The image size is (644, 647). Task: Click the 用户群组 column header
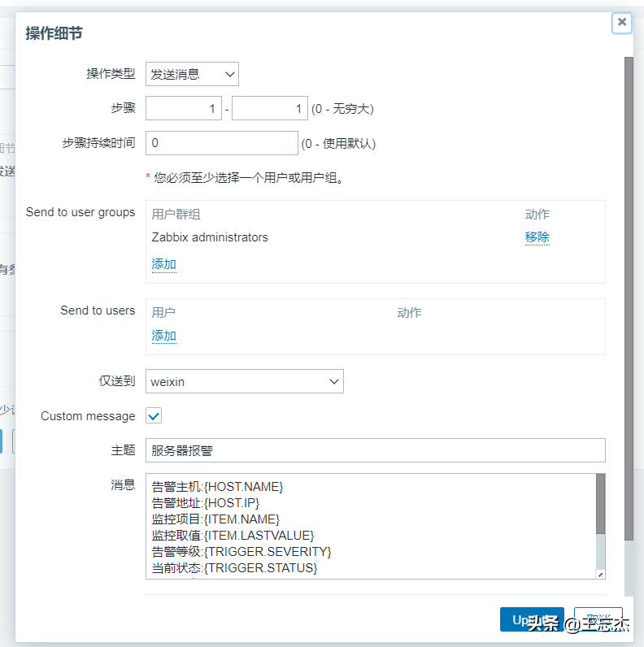pyautogui.click(x=176, y=214)
